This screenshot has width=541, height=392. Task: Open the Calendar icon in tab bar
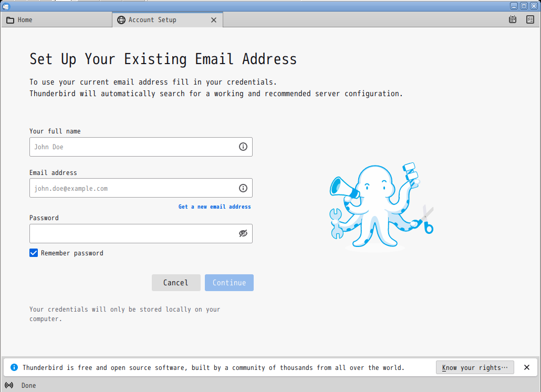(513, 19)
